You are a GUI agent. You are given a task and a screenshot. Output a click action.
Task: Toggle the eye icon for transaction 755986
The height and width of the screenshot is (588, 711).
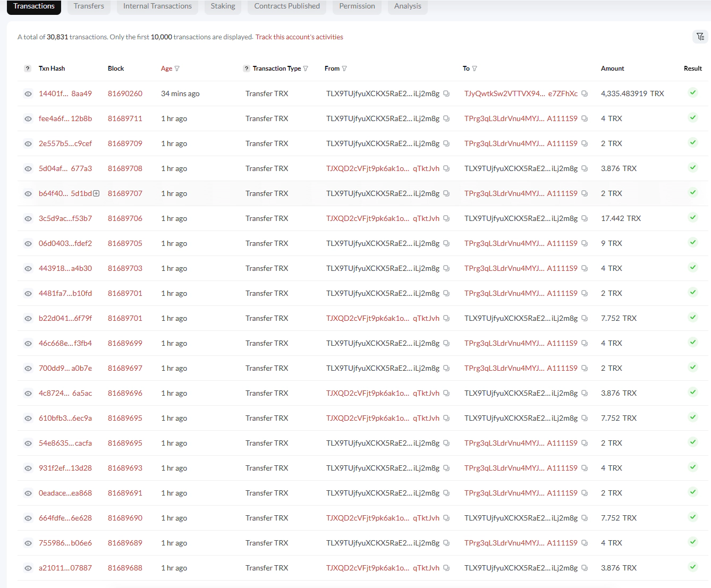[x=28, y=543]
